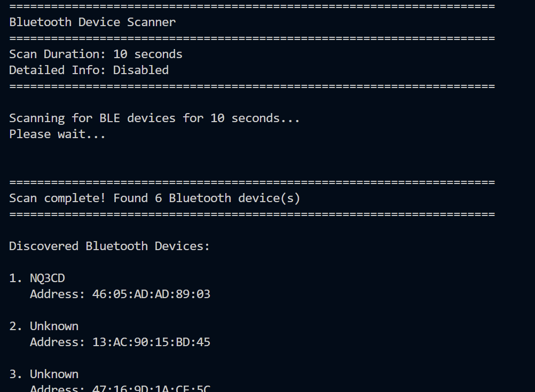Click the third device labeled Unknown
This screenshot has width=535, height=392.
point(54,374)
